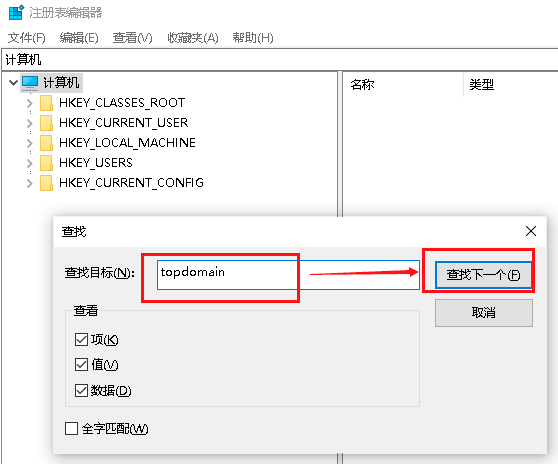
Task: Select the HKEY_USERS tree label
Action: (x=96, y=163)
